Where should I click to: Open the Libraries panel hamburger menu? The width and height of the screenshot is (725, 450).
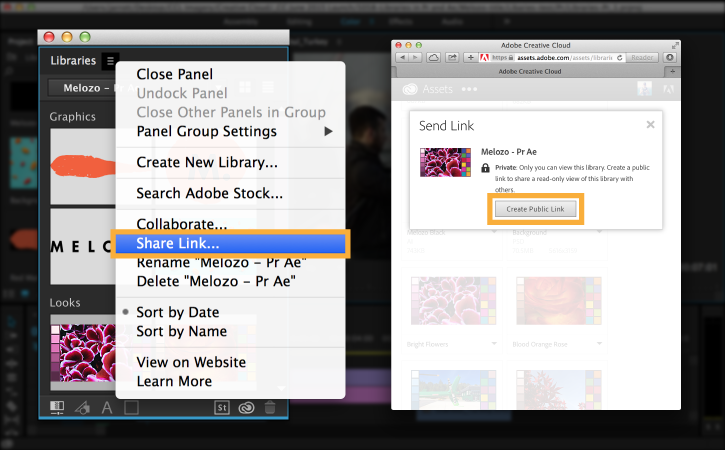(110, 61)
